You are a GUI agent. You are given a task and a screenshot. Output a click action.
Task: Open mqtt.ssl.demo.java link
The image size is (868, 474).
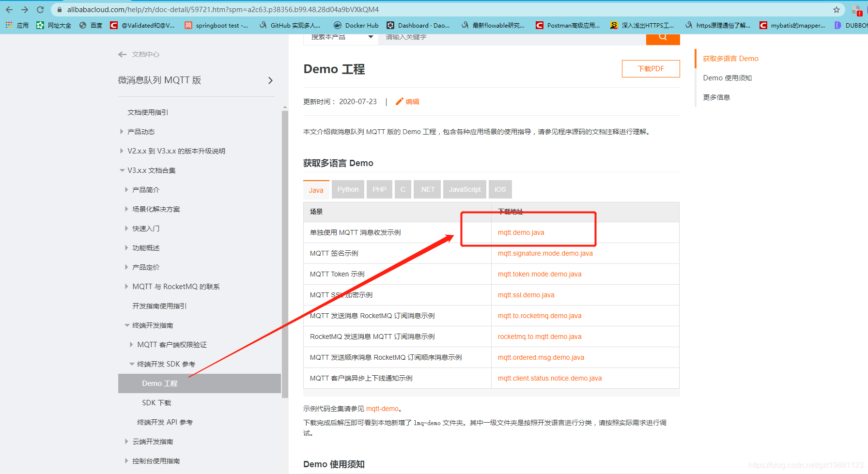click(x=526, y=295)
